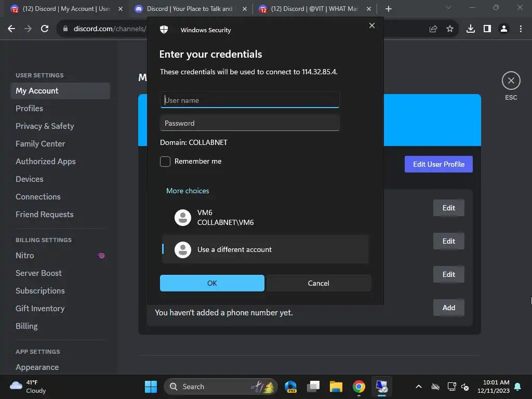Bookmark this page with the star icon
The height and width of the screenshot is (399, 532).
(450, 29)
